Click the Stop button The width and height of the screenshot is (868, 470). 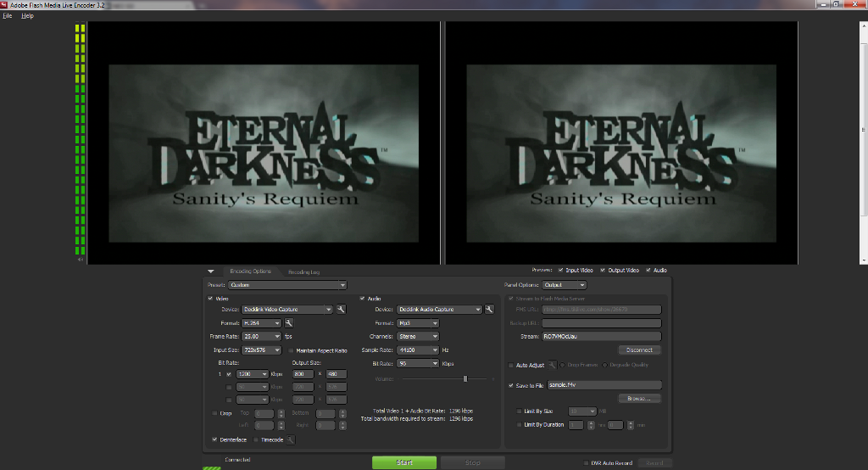473,462
